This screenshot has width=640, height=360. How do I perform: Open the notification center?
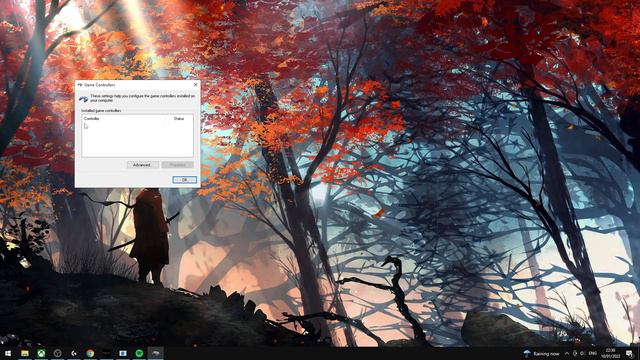pos(629,353)
